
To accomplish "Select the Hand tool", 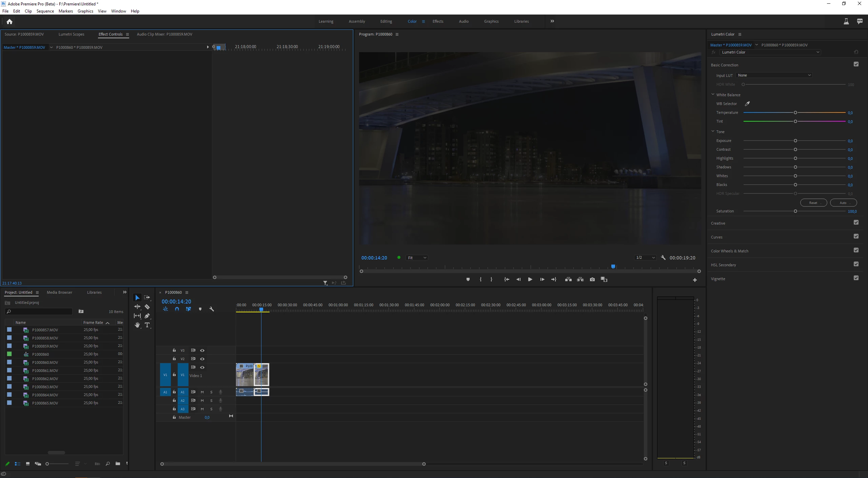I will coord(137,325).
